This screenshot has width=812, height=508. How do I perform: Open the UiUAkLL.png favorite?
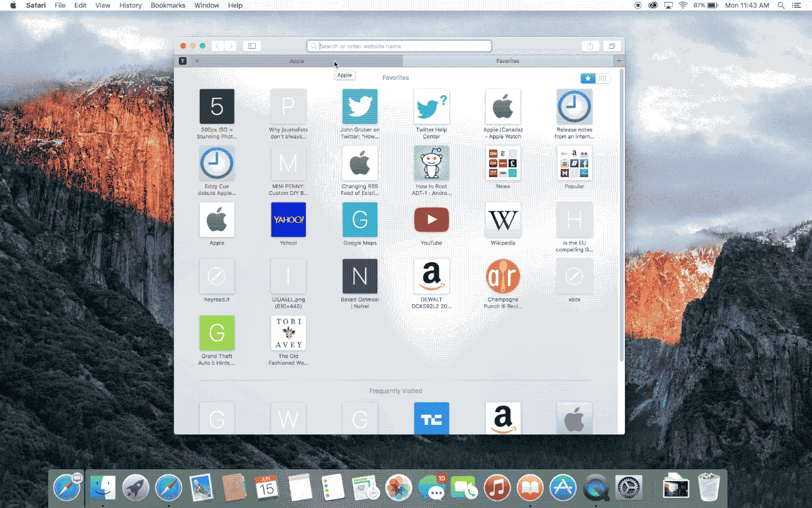(288, 276)
